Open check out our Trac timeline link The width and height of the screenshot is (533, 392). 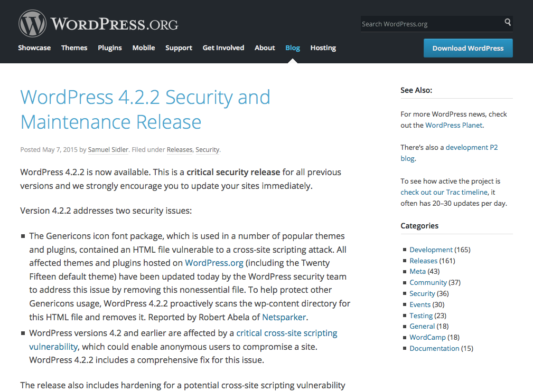point(444,193)
